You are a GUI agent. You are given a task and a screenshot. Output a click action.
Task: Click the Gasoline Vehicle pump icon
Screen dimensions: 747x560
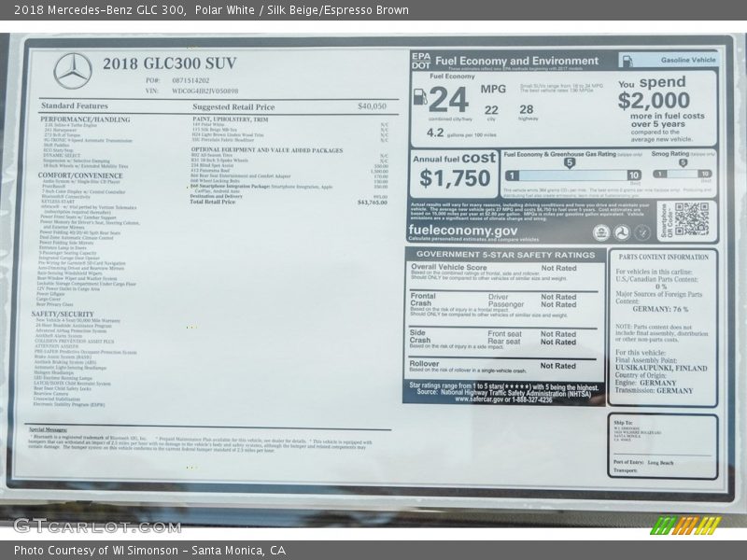627,61
